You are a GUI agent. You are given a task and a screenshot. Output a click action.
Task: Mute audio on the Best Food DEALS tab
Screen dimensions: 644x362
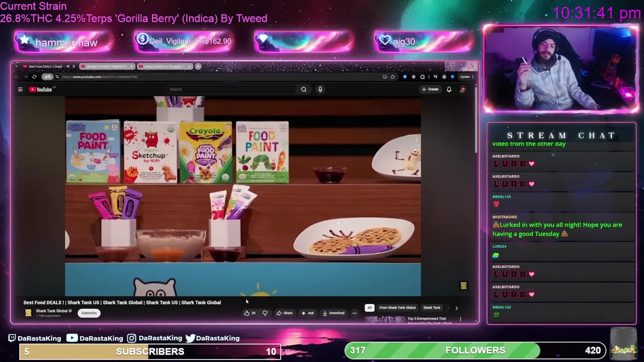(x=68, y=66)
